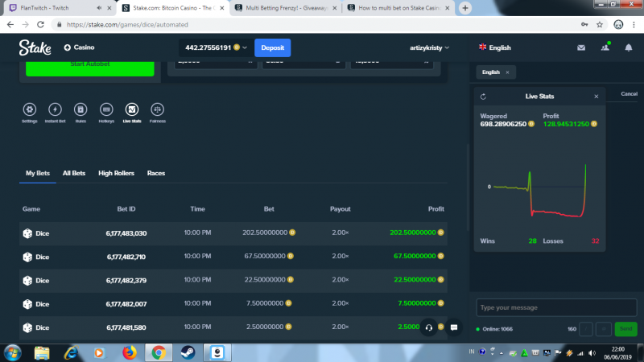Click the chat message input field
This screenshot has width=644, height=362.
click(x=556, y=307)
